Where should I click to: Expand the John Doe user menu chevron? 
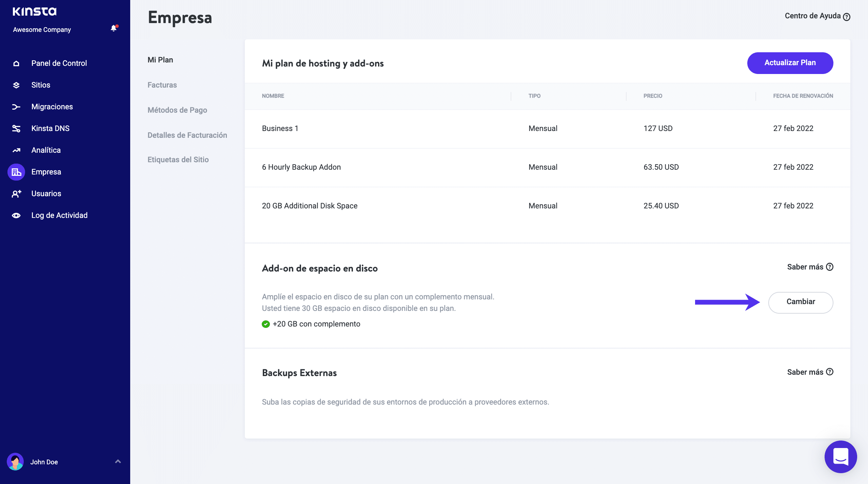(118, 462)
